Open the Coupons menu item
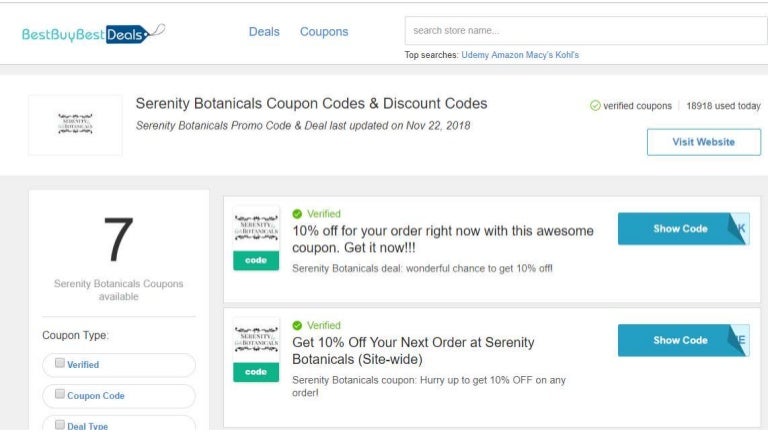This screenshot has height=432, width=768. click(324, 32)
